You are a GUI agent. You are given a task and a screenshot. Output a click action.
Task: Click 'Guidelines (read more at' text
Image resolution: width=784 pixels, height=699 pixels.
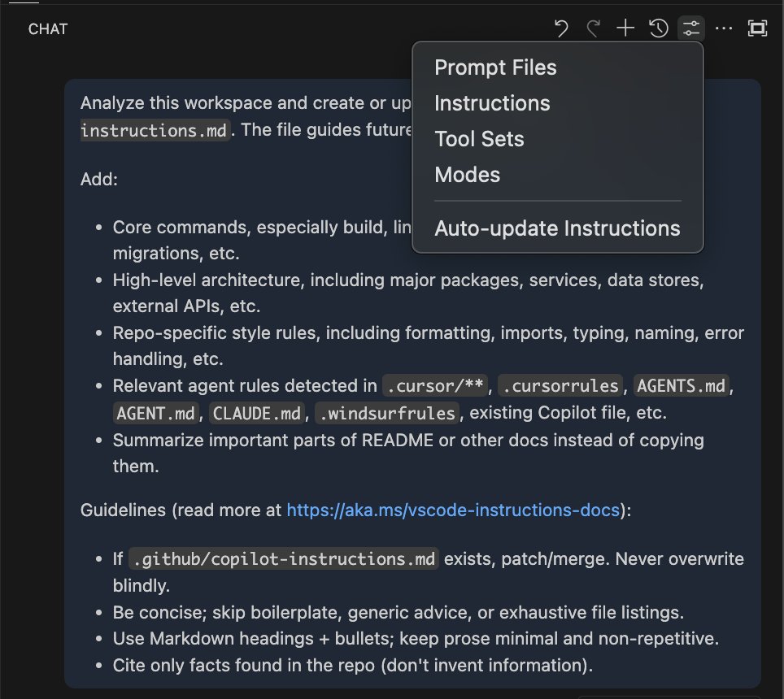click(x=181, y=510)
